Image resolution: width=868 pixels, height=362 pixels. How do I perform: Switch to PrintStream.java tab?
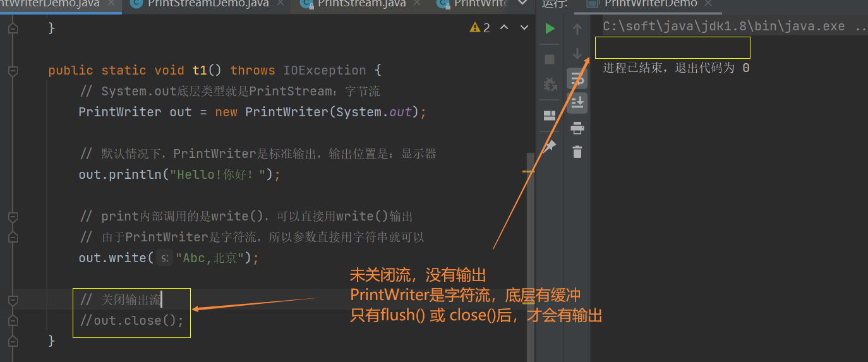tap(359, 4)
